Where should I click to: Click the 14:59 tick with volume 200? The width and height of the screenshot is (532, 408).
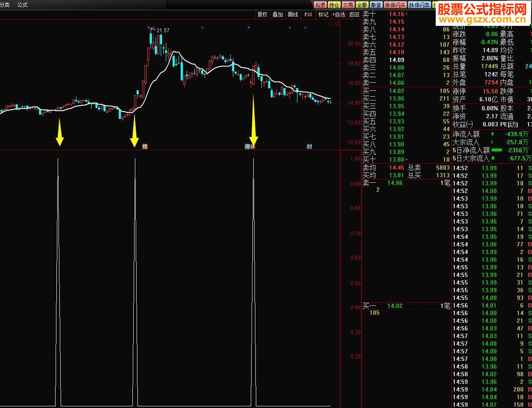(492, 389)
